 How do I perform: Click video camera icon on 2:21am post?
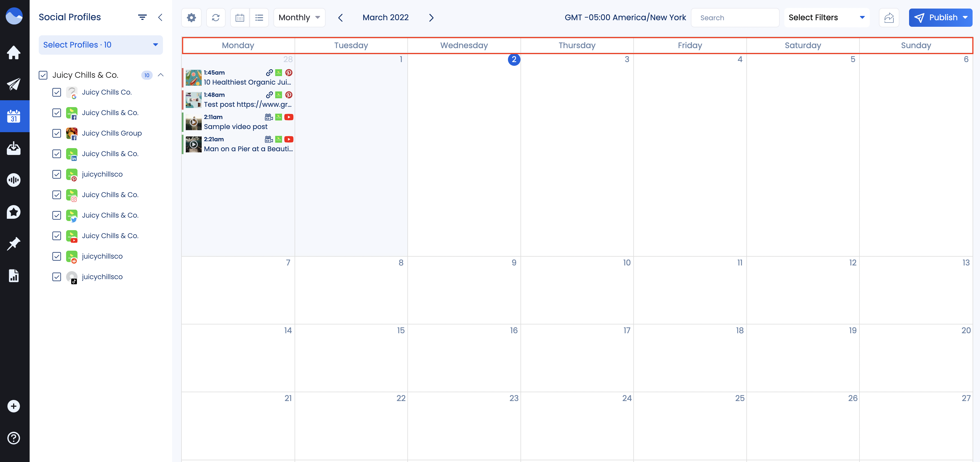click(269, 139)
